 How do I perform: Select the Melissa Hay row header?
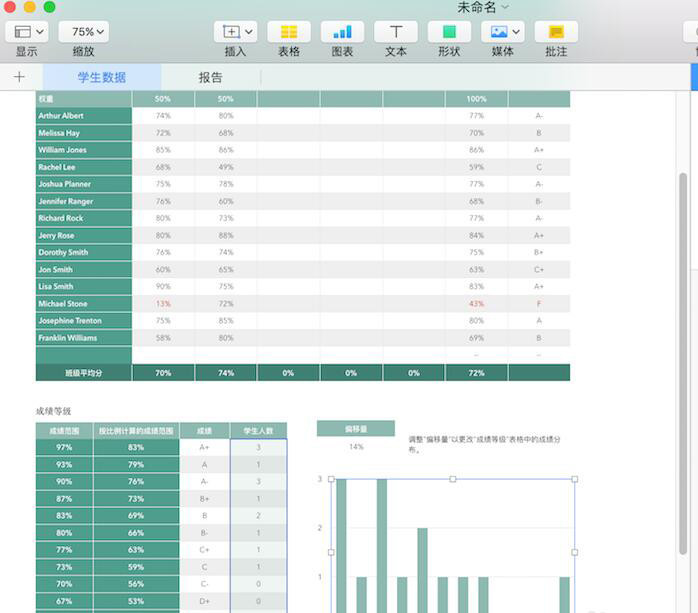coord(84,133)
